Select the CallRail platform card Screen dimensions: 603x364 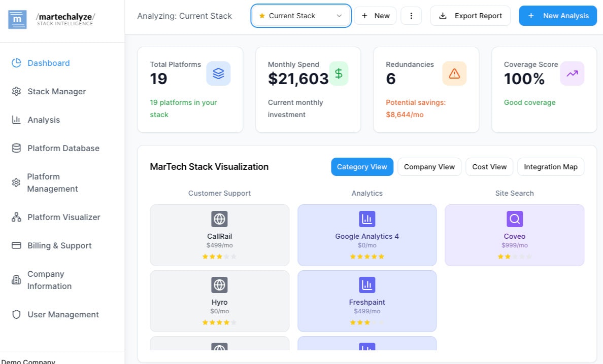tap(220, 235)
